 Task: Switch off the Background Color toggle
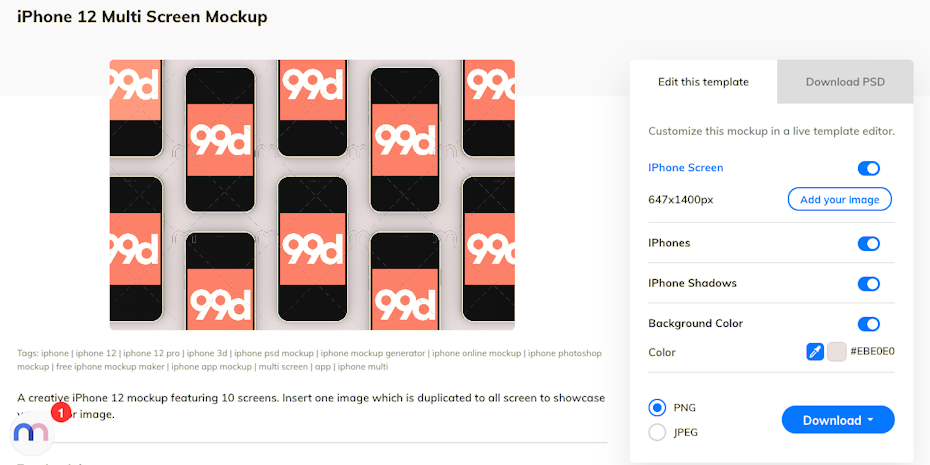coord(868,324)
